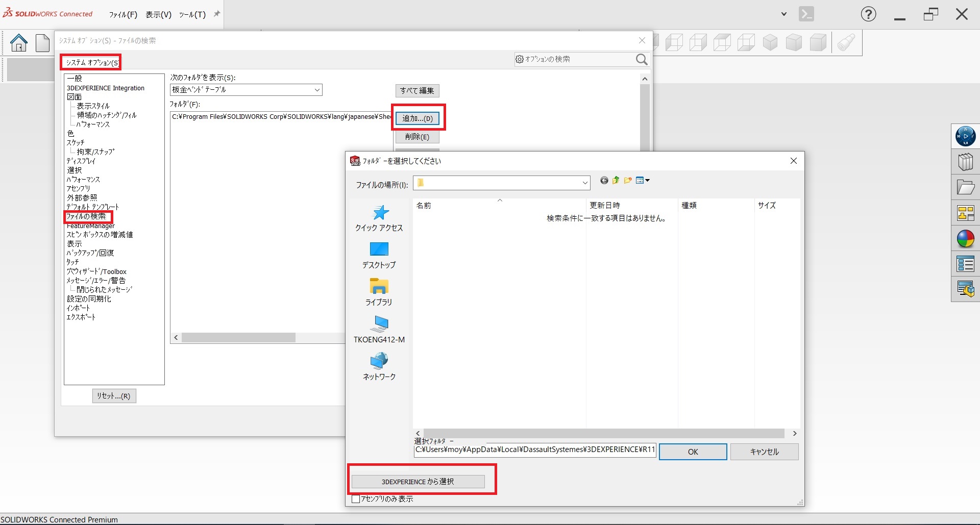Click the help question mark icon
The height and width of the screenshot is (525, 980).
click(868, 14)
